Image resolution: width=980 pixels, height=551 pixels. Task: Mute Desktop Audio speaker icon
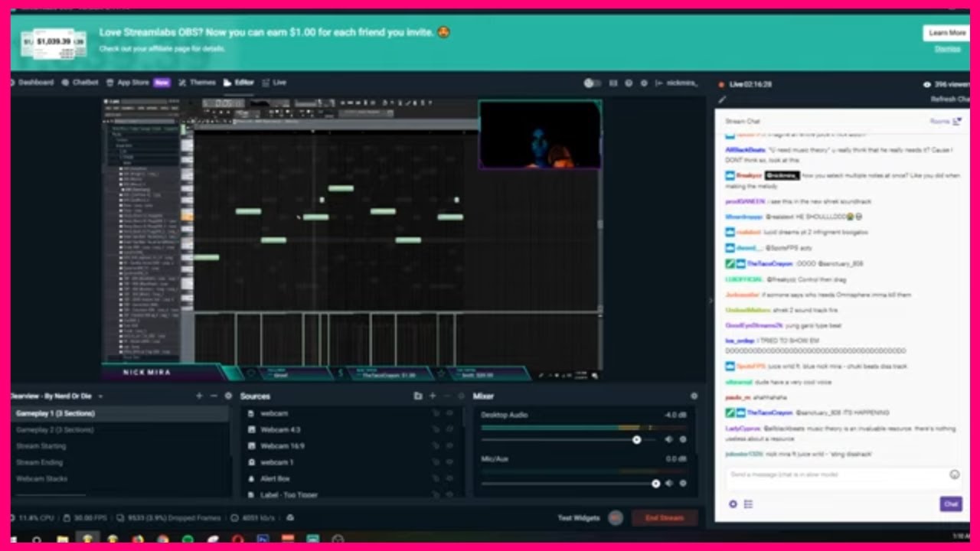coord(668,439)
